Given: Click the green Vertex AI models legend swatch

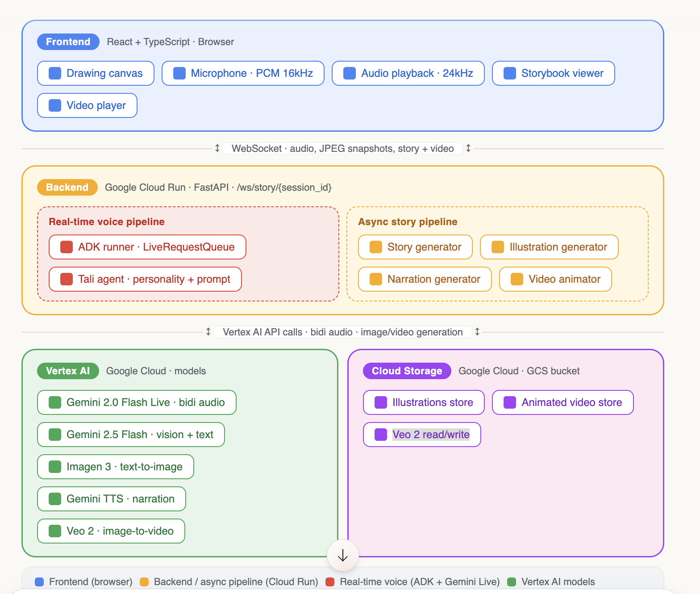Looking at the screenshot, I should pyautogui.click(x=512, y=582).
